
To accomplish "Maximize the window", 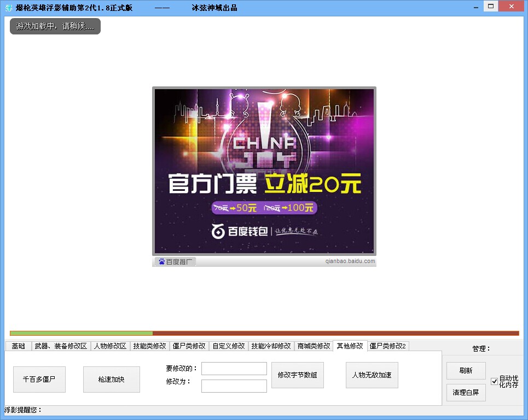I will [x=491, y=7].
